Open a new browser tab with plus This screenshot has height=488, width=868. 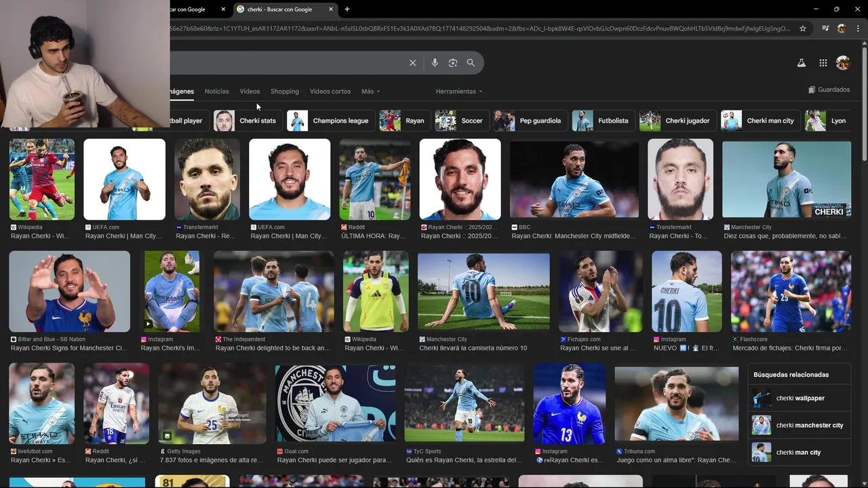(x=347, y=9)
